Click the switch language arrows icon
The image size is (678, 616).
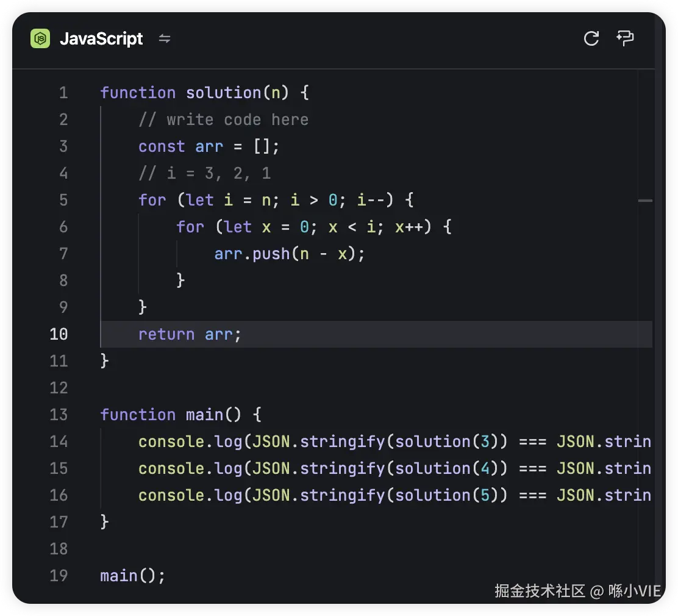click(165, 39)
